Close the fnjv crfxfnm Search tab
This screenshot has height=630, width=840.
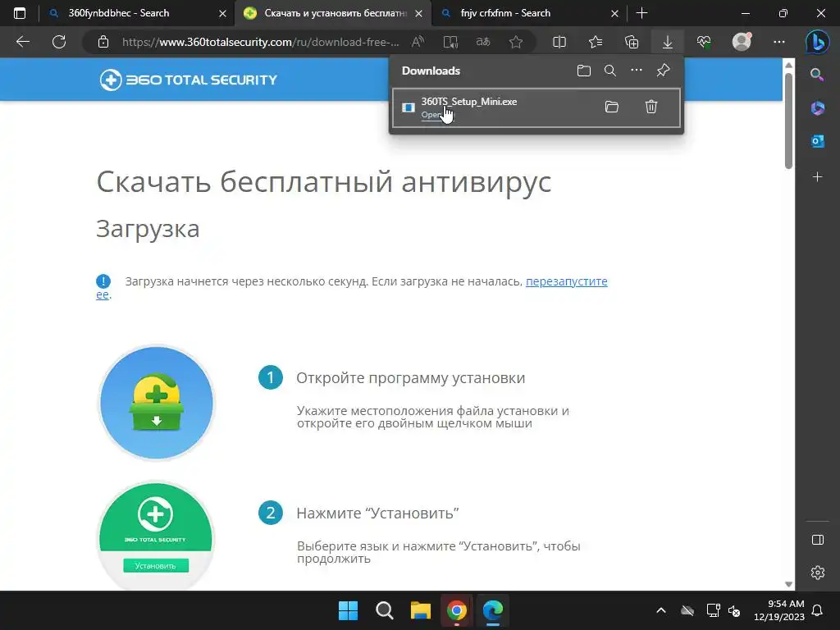tap(615, 14)
